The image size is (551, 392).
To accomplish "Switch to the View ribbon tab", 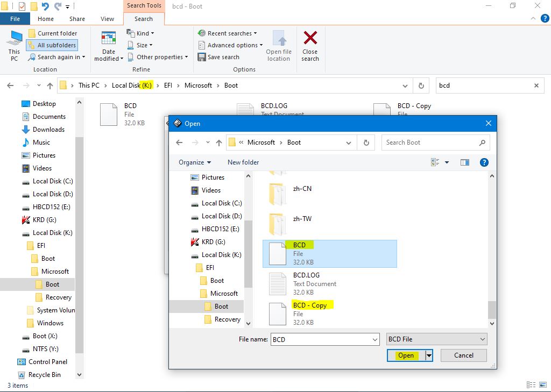I will coord(107,19).
